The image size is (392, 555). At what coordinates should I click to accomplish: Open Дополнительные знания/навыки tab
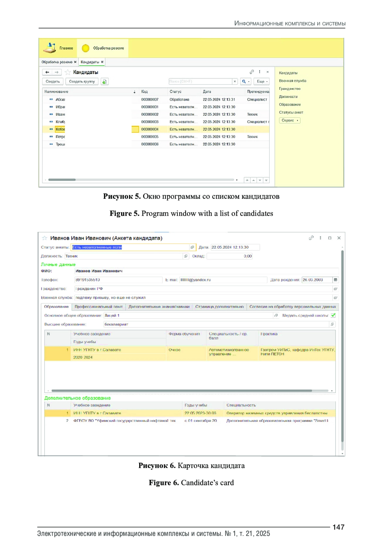click(x=159, y=307)
